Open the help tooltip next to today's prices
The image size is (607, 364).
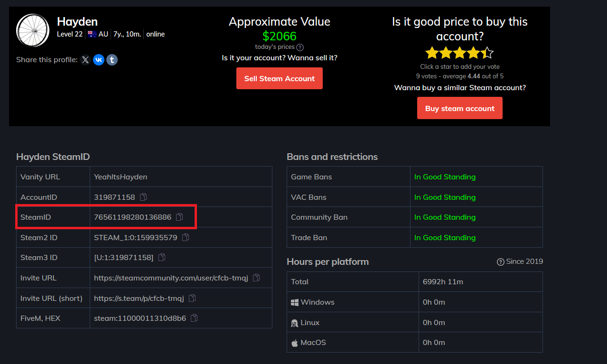299,47
